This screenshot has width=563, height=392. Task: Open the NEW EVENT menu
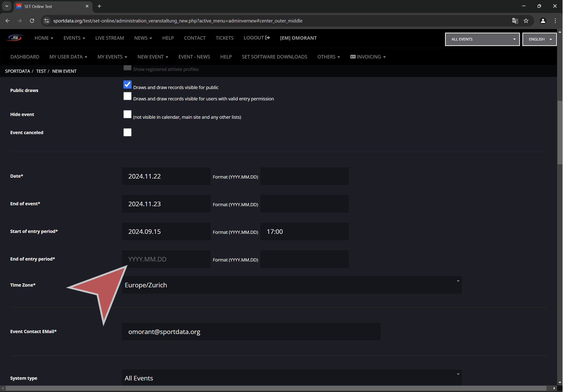152,57
